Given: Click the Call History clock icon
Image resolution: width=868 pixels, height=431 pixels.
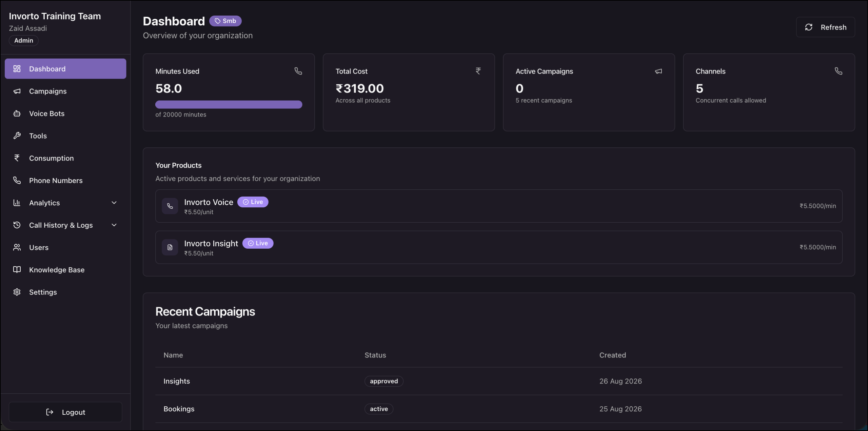Looking at the screenshot, I should [x=17, y=225].
